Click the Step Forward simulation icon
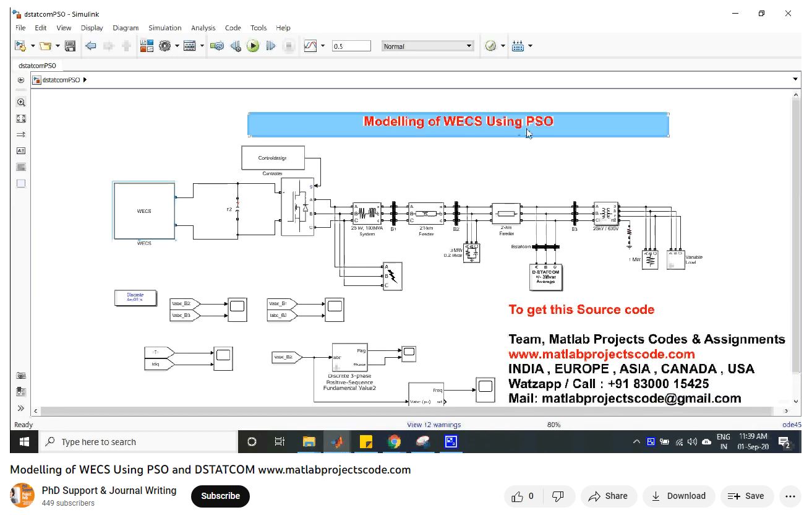812x515 pixels. pyautogui.click(x=270, y=46)
